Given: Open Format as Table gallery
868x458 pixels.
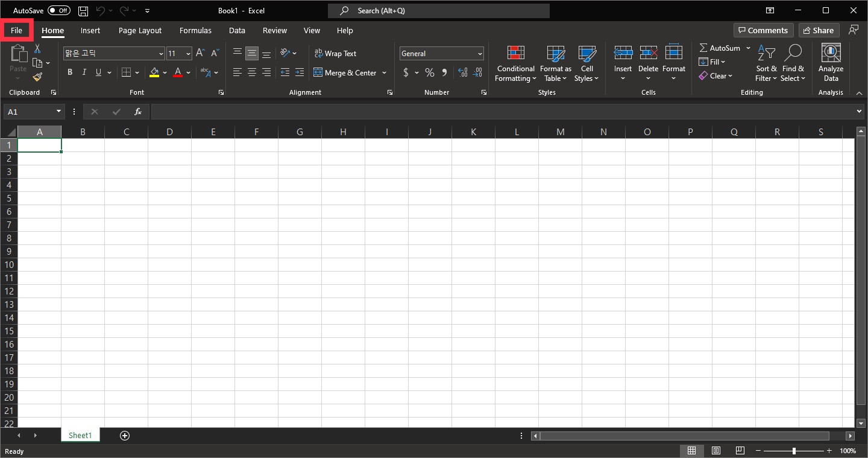Looking at the screenshot, I should coord(555,63).
